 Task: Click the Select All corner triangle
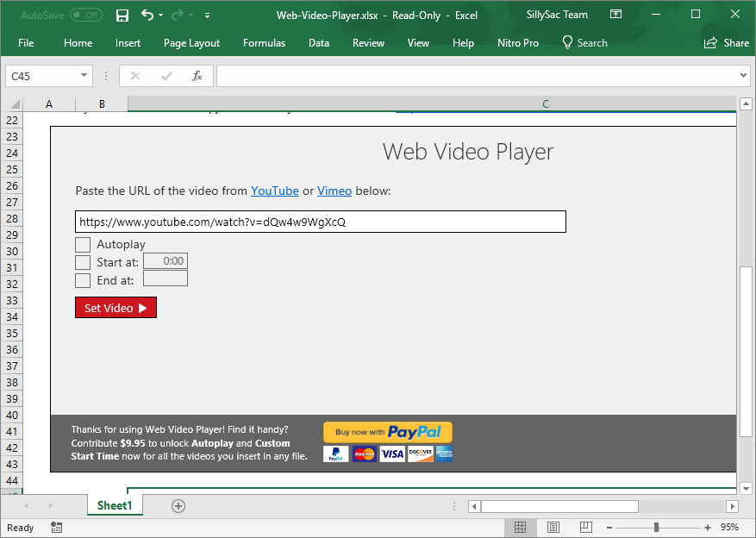tap(15, 103)
